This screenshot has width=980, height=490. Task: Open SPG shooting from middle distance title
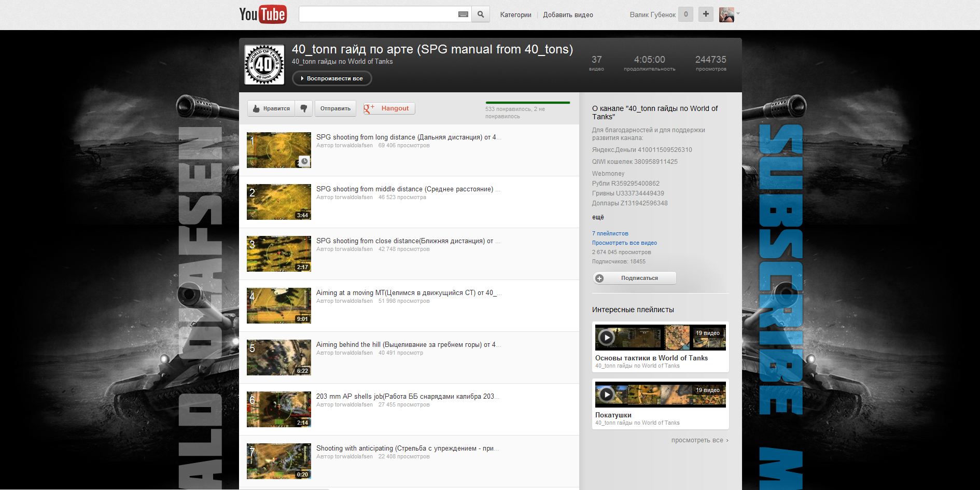408,189
